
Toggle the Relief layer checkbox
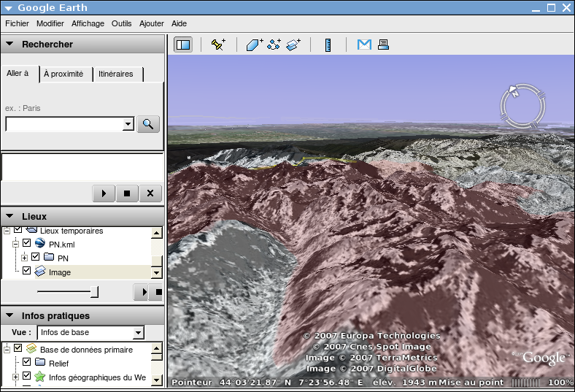click(26, 362)
